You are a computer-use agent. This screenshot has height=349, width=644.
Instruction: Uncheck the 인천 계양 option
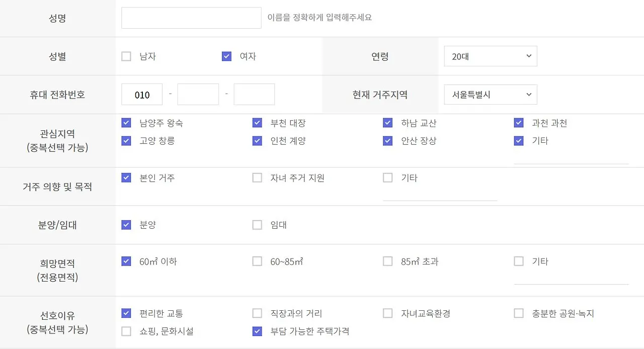tap(257, 141)
